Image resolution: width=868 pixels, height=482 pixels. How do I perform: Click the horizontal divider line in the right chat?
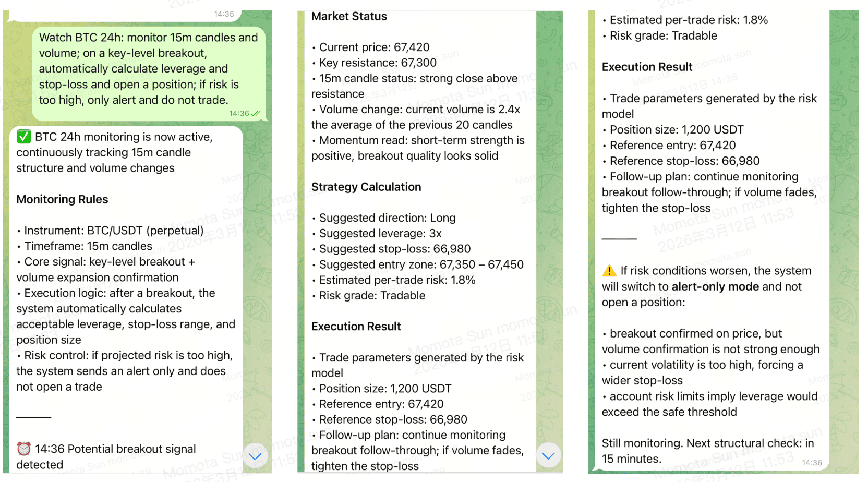click(619, 238)
